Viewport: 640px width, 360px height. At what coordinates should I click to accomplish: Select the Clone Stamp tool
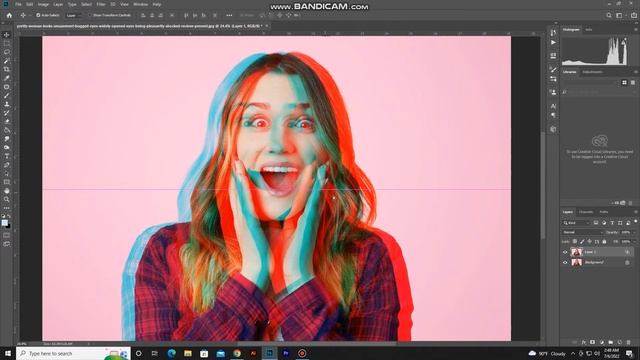7,104
